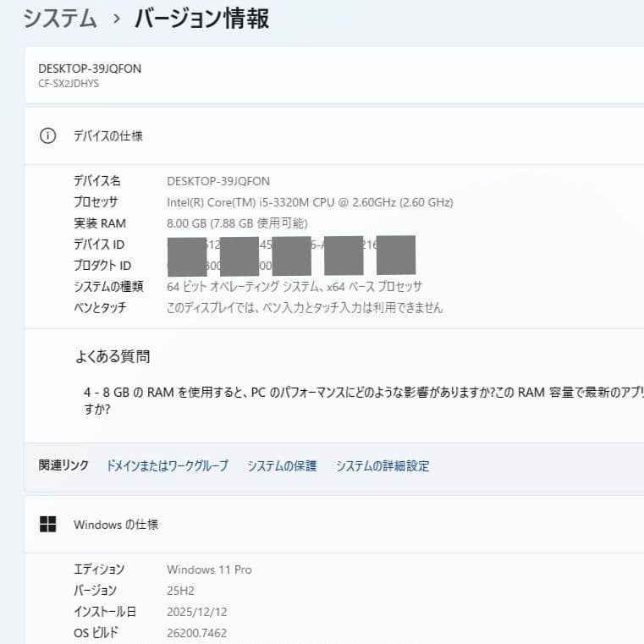Click the OS ビルド label
This screenshot has width=644, height=644.
point(96,632)
